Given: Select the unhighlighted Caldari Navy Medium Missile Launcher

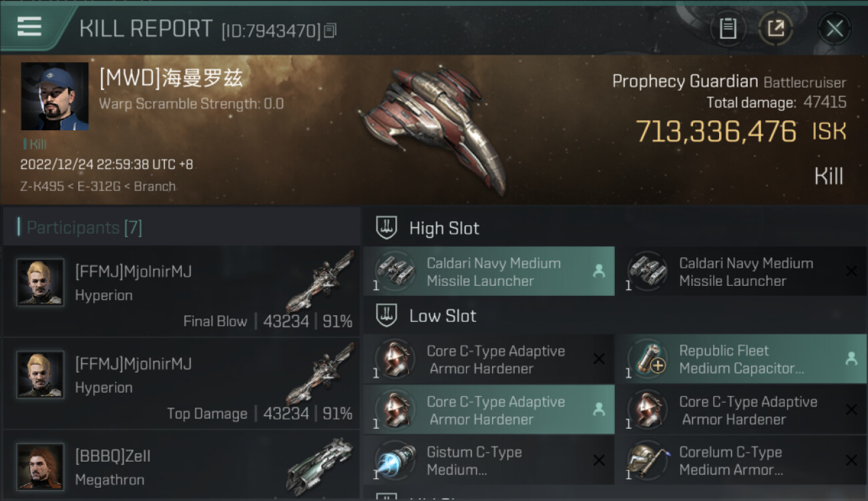Looking at the screenshot, I should click(741, 271).
